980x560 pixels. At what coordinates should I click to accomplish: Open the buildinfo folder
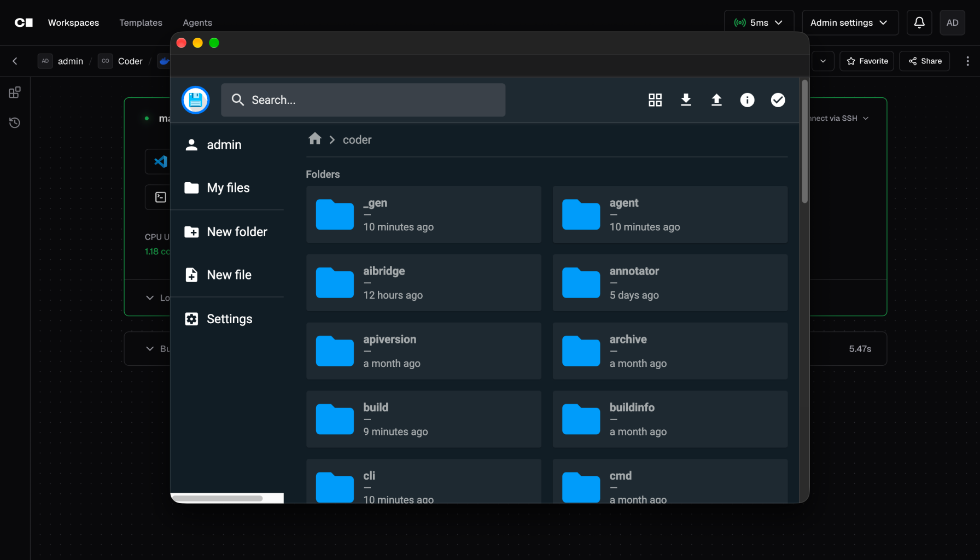[670, 419]
